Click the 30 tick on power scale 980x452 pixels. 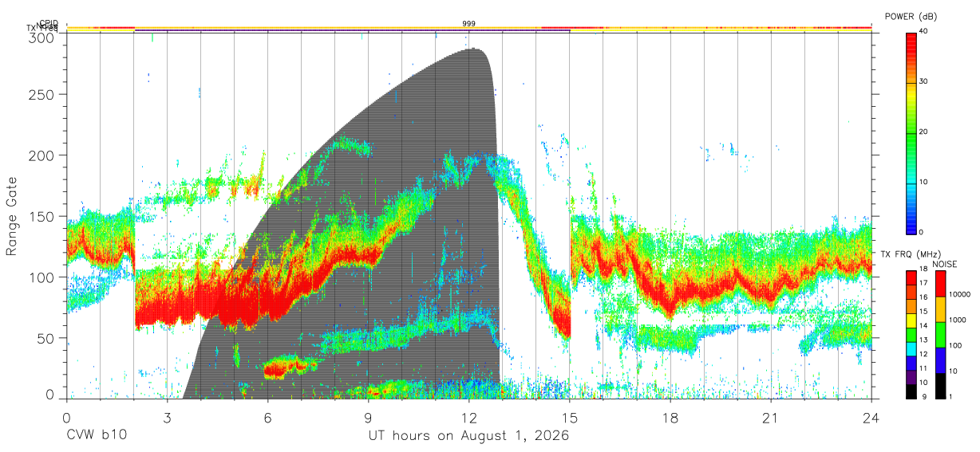click(923, 82)
